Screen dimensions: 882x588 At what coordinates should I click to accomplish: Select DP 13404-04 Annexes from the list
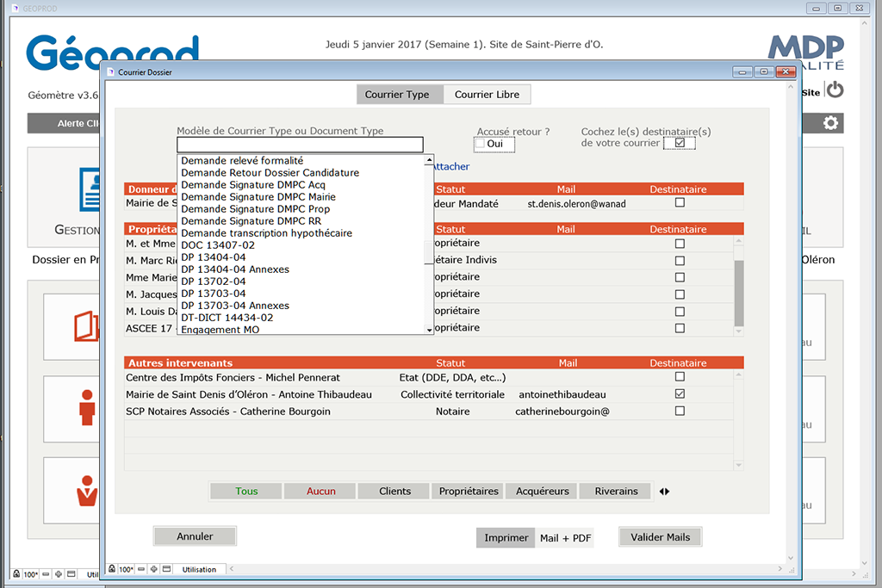pos(235,269)
